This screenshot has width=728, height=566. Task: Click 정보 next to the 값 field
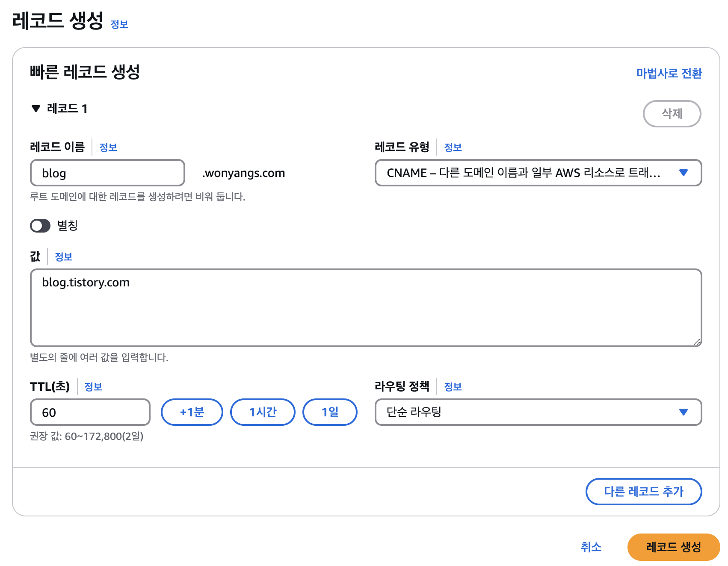(x=63, y=256)
